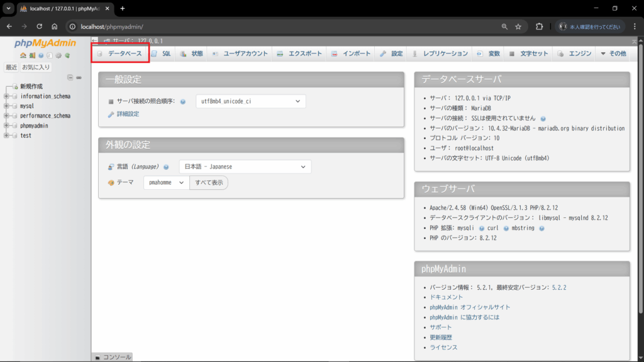Open the zoom magnifier icon in address bar

(x=504, y=26)
